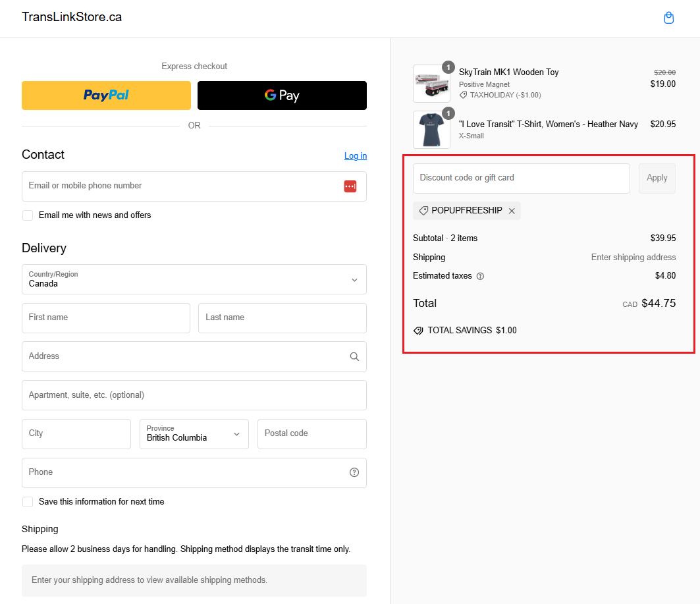Focus the First name input field

[x=106, y=318]
